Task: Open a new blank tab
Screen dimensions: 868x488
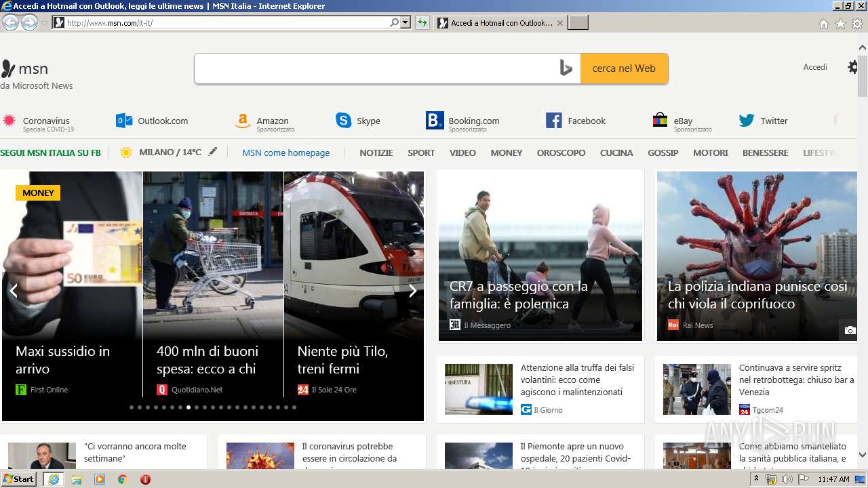Action: pyautogui.click(x=578, y=23)
